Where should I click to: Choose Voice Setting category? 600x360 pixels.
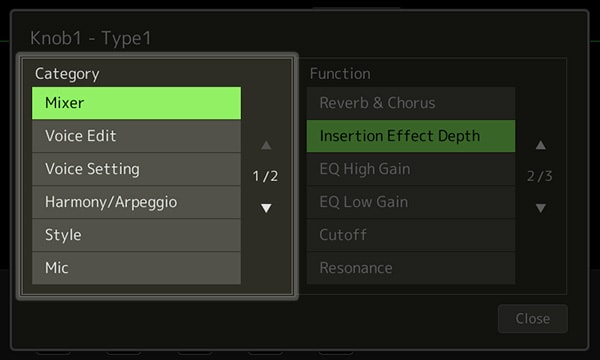tap(136, 169)
